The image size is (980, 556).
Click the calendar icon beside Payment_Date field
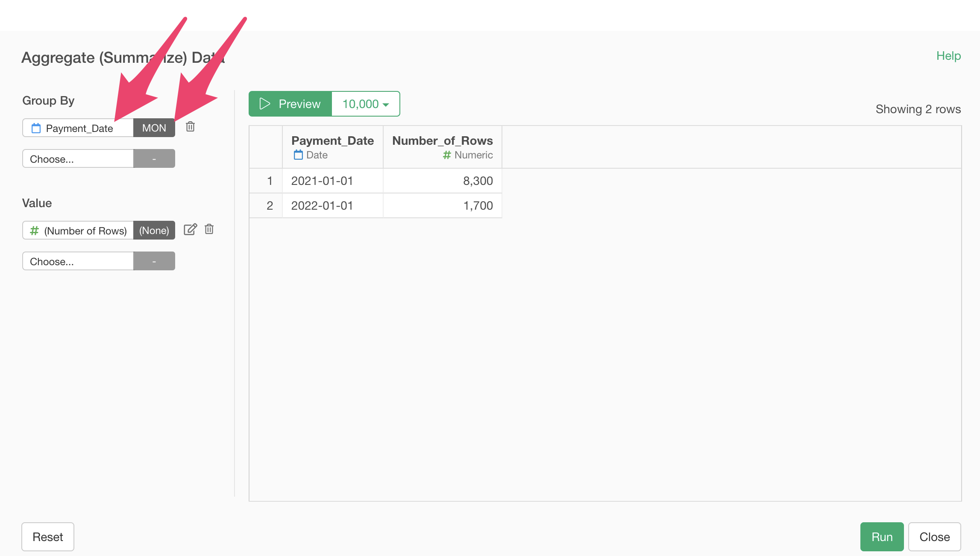[x=36, y=128]
